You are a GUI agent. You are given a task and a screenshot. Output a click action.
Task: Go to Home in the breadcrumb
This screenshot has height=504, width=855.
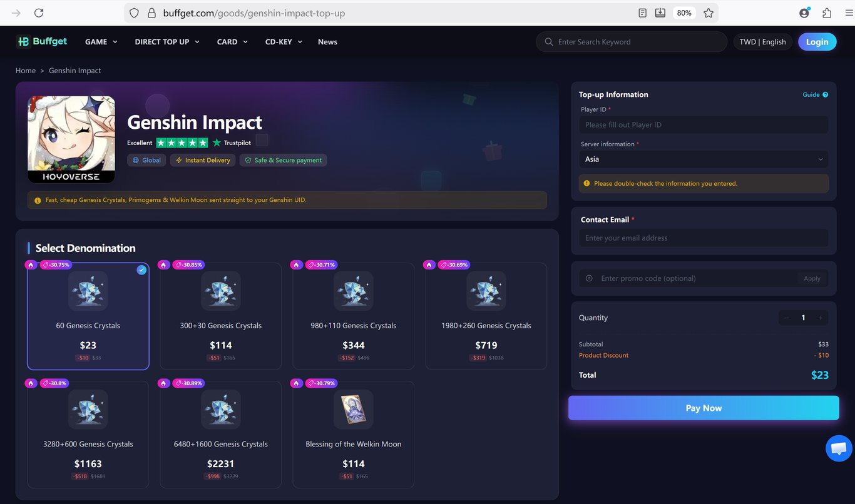(x=26, y=71)
